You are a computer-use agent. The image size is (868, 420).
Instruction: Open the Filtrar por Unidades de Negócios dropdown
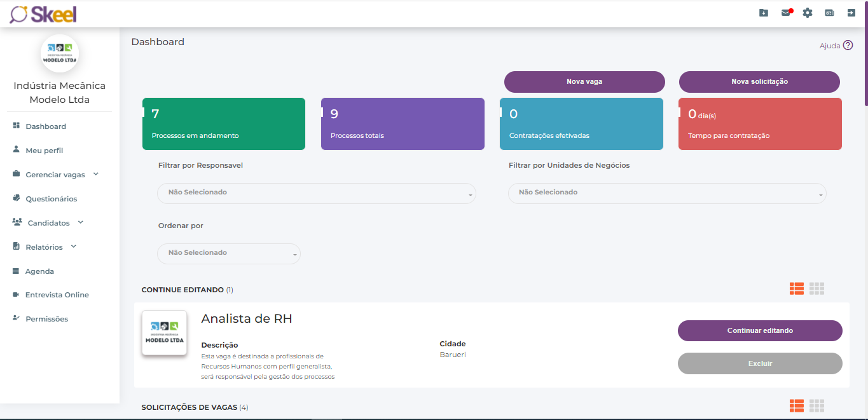tap(666, 193)
